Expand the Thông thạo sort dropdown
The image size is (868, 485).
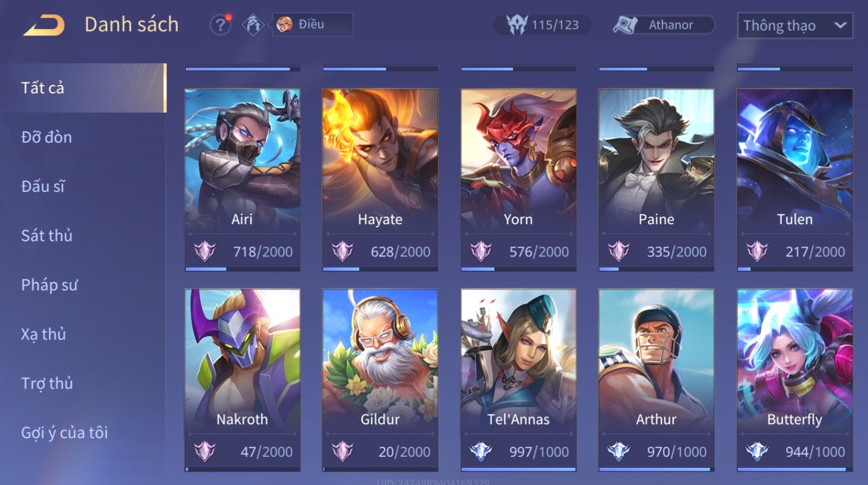(795, 25)
